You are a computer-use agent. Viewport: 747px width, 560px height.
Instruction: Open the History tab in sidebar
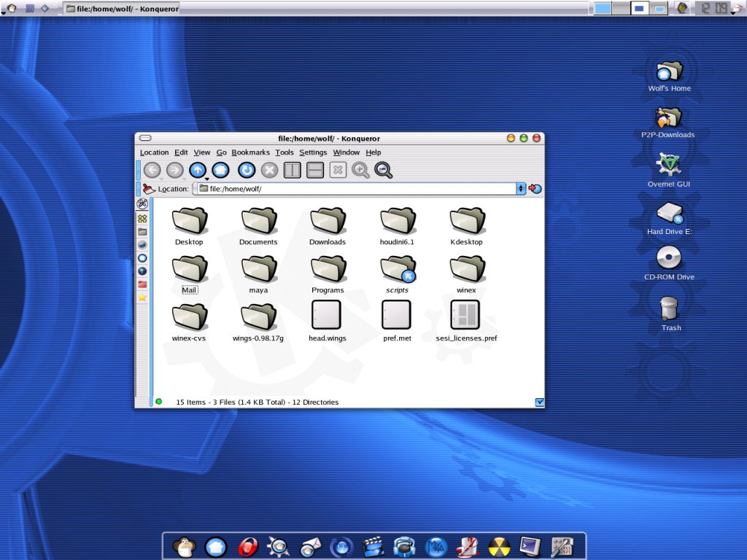(x=142, y=245)
